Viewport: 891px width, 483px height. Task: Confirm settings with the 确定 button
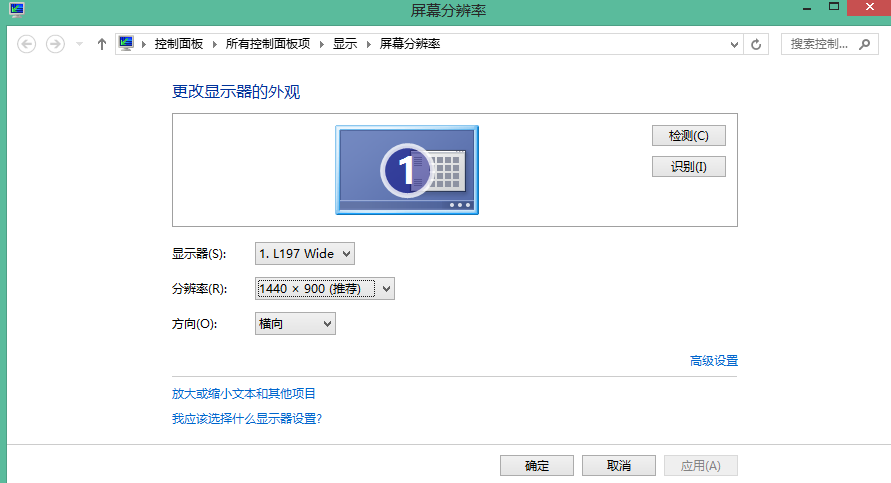[x=537, y=466]
